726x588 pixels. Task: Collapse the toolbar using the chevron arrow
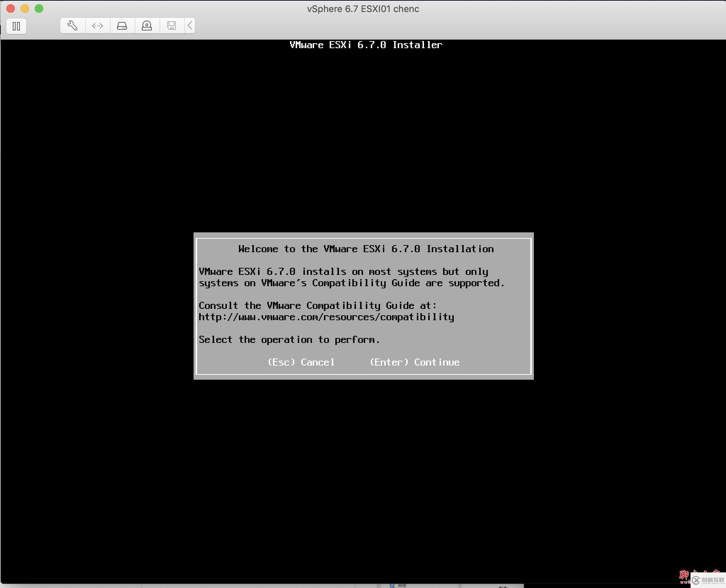point(190,25)
